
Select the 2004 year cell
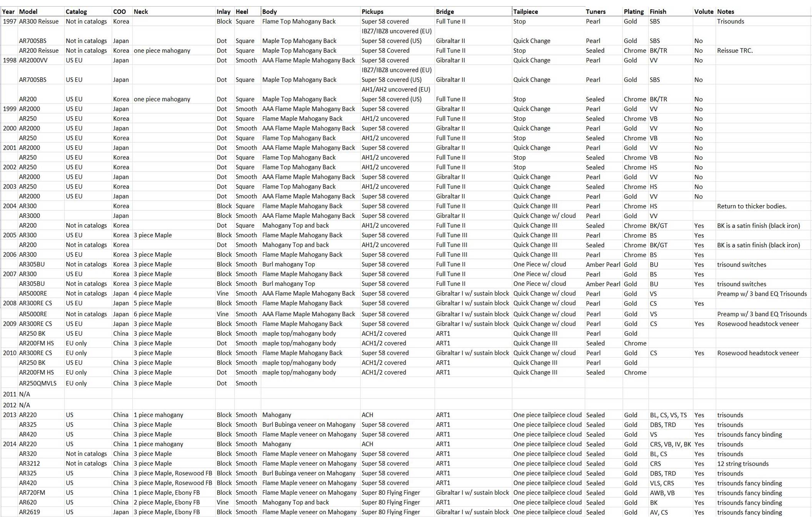click(x=10, y=206)
